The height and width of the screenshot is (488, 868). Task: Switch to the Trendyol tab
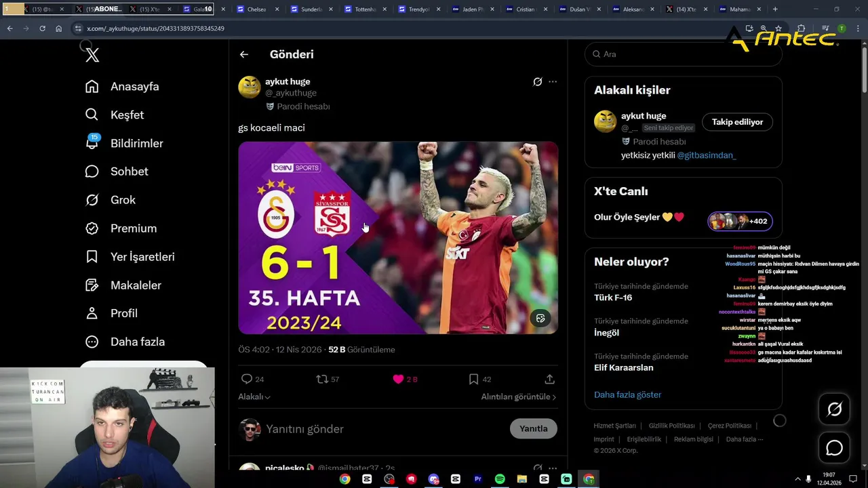(x=418, y=9)
